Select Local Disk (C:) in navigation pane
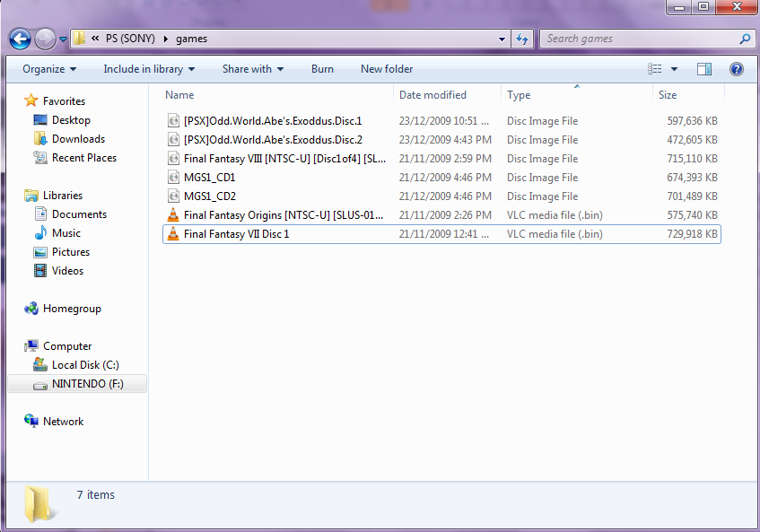The width and height of the screenshot is (760, 532). pos(85,365)
